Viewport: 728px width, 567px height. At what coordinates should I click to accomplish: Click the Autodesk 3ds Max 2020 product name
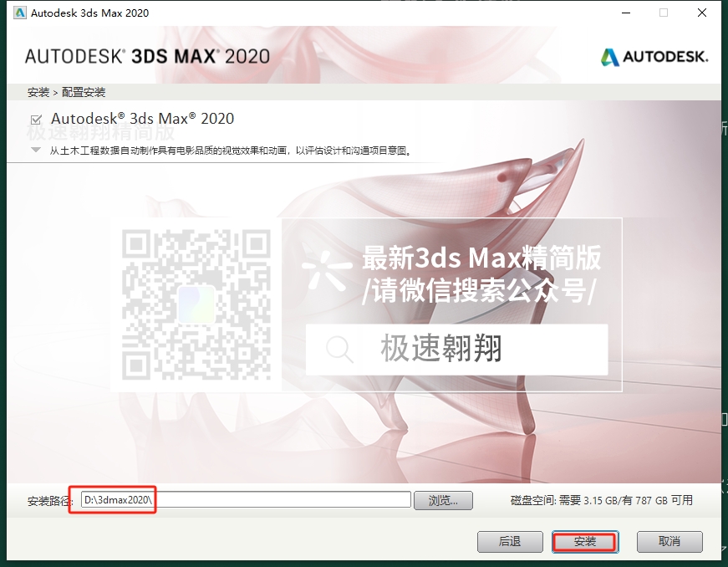click(143, 119)
